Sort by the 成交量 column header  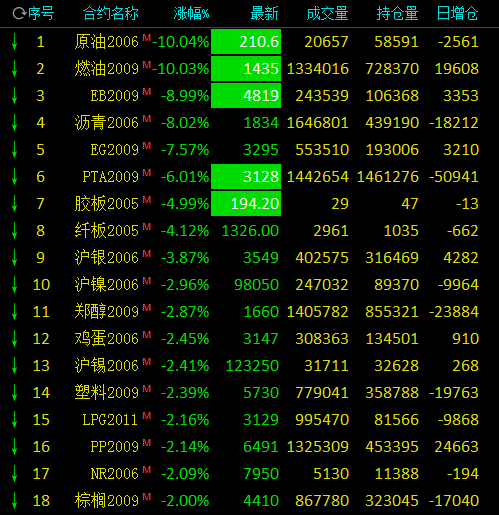tap(327, 14)
